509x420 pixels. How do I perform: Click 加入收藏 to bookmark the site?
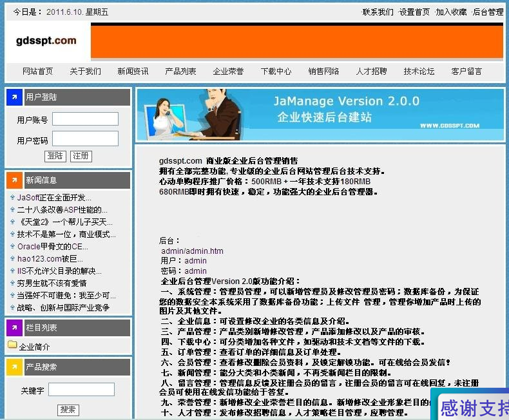pyautogui.click(x=451, y=12)
